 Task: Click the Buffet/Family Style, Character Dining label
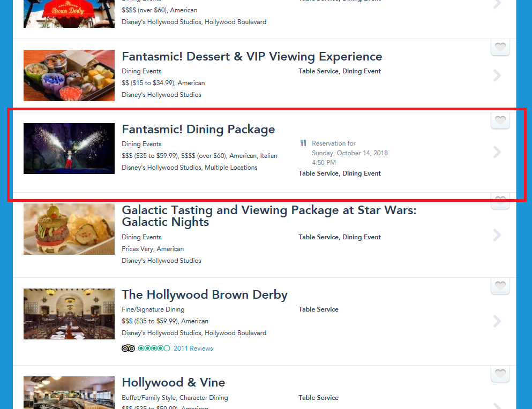tap(175, 397)
